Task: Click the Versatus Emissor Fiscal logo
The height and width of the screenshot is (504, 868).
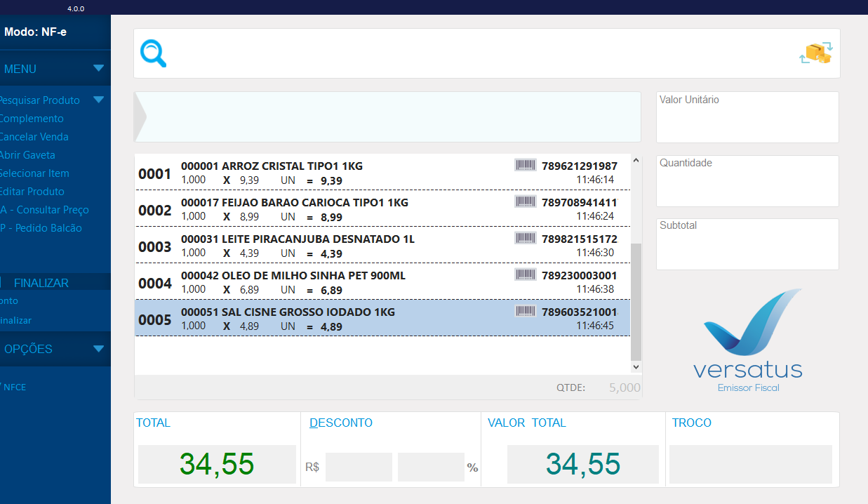Action: point(748,341)
